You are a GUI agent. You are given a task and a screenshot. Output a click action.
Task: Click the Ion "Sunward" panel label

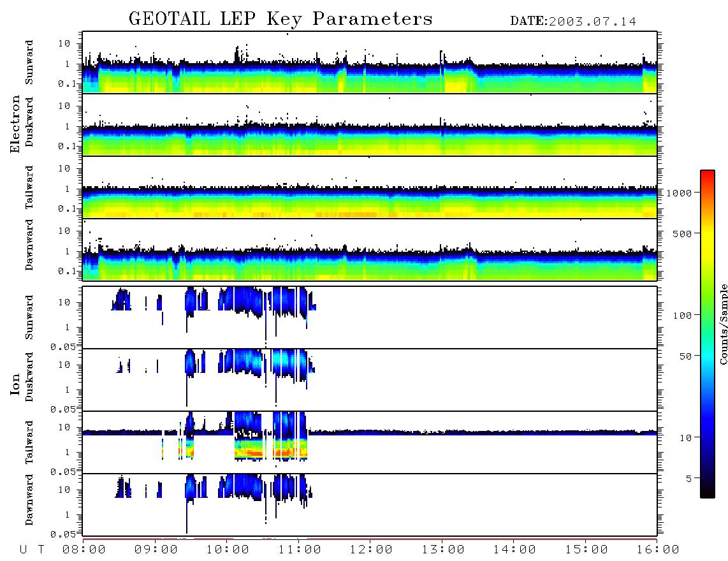tap(29, 317)
